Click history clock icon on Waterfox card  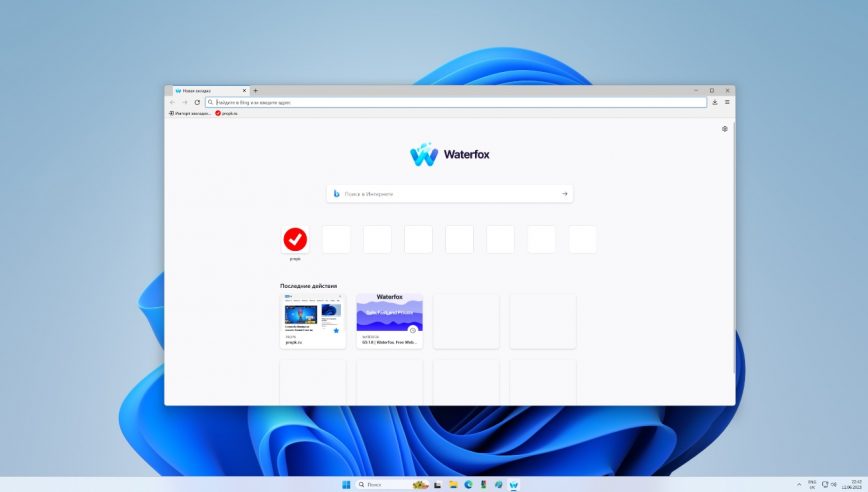coord(412,330)
